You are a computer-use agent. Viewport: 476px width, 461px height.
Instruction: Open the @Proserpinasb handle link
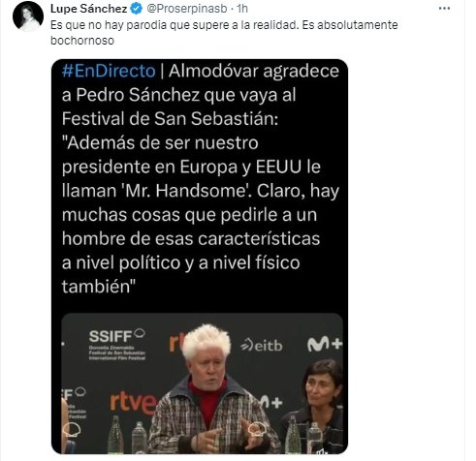click(x=187, y=9)
